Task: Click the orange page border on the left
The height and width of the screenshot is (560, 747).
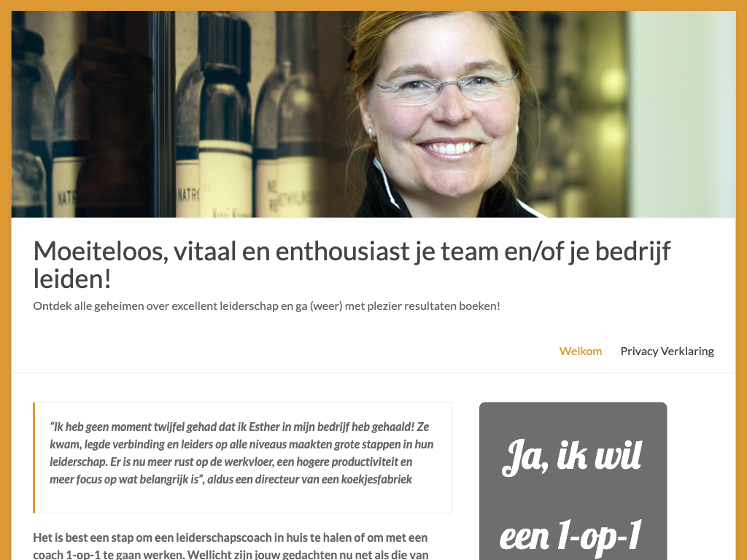Action: [5, 286]
